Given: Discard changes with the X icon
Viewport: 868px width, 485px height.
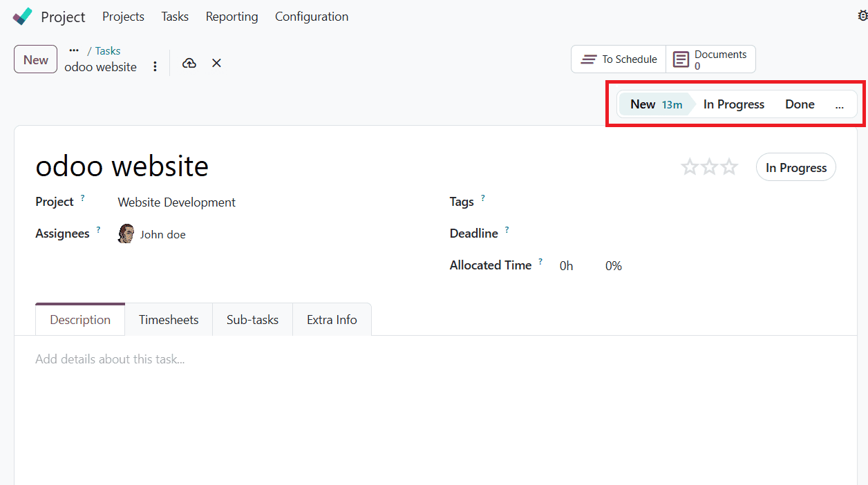Looking at the screenshot, I should tap(216, 63).
